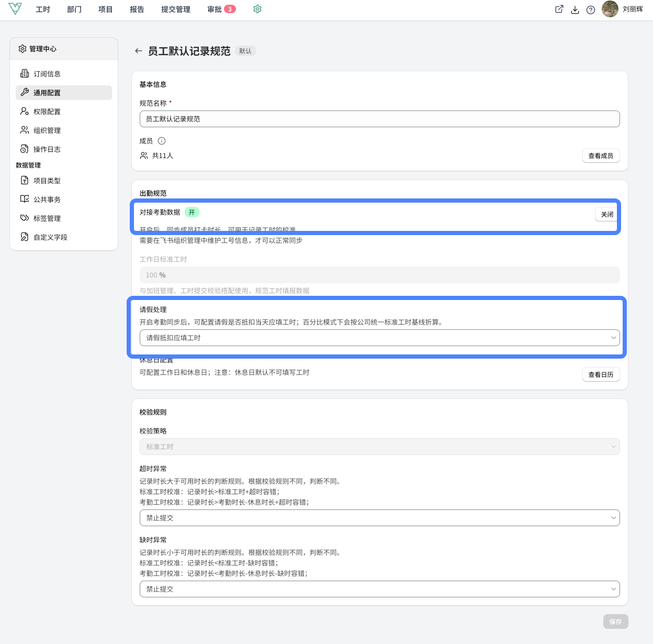Switch to the 提交管理 menu
Viewport: 653px width, 644px height.
tap(176, 9)
